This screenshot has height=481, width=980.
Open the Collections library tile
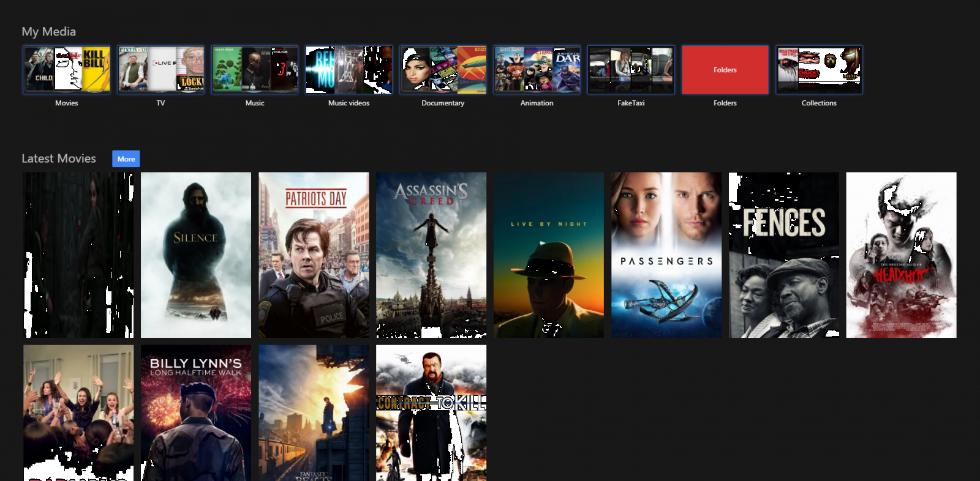pyautogui.click(x=819, y=70)
